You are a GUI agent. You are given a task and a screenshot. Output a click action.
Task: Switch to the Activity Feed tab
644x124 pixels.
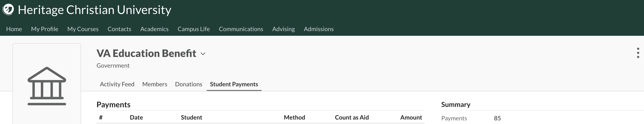117,84
